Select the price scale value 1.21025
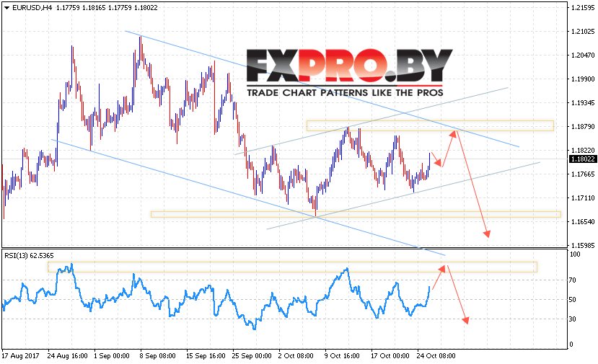 [x=583, y=31]
